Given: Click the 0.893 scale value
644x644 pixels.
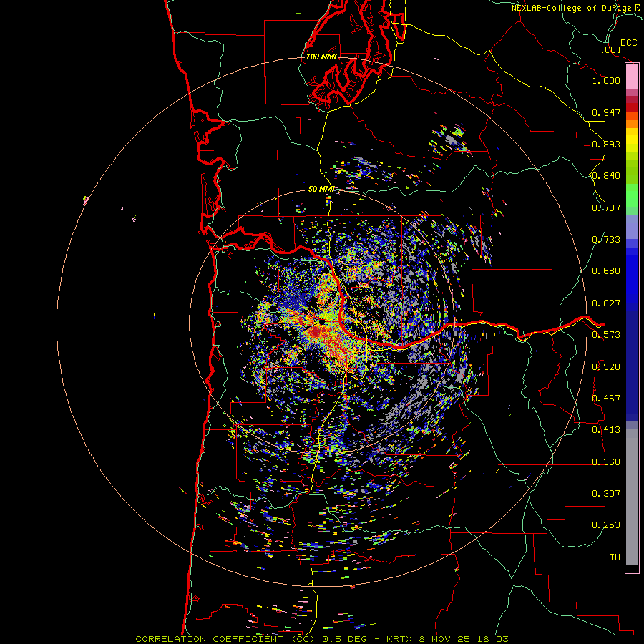Looking at the screenshot, I should click(x=606, y=144).
